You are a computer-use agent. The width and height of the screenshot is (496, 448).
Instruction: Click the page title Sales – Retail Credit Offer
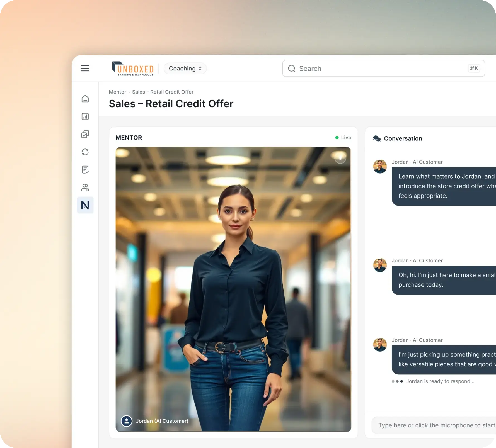[171, 104]
